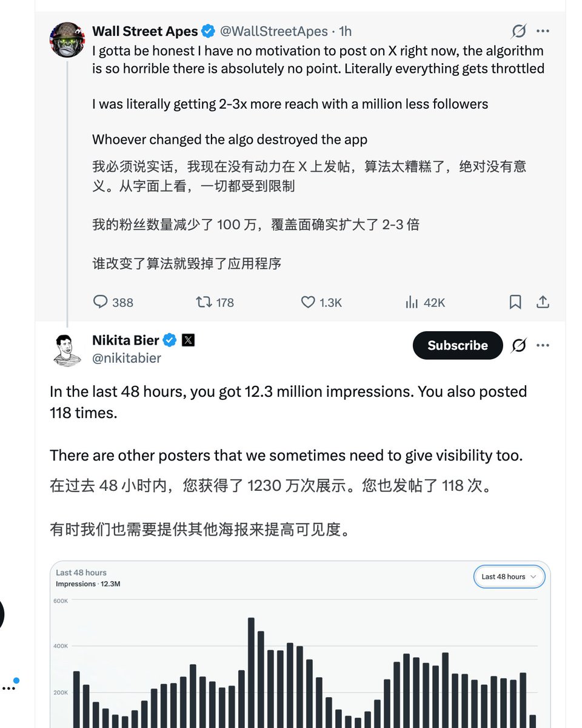Open more options on Wall Street Apes post
The image size is (582, 728).
coord(543,31)
